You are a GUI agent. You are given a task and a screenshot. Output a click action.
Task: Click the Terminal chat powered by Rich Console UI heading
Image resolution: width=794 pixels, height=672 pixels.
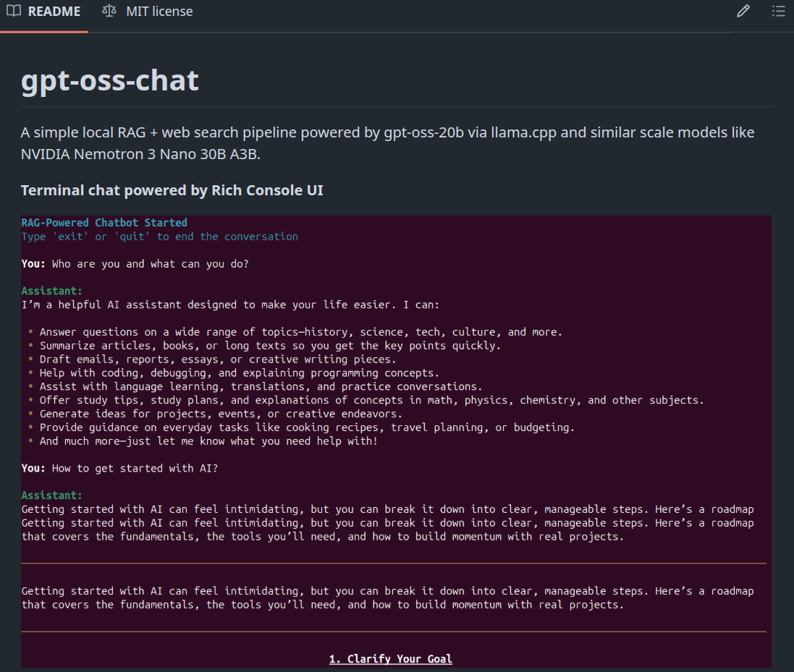[x=172, y=190]
